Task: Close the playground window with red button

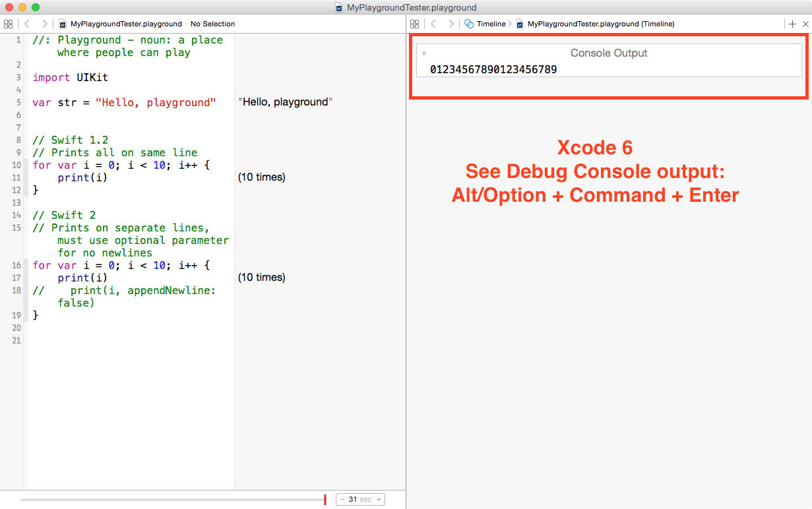Action: click(9, 7)
